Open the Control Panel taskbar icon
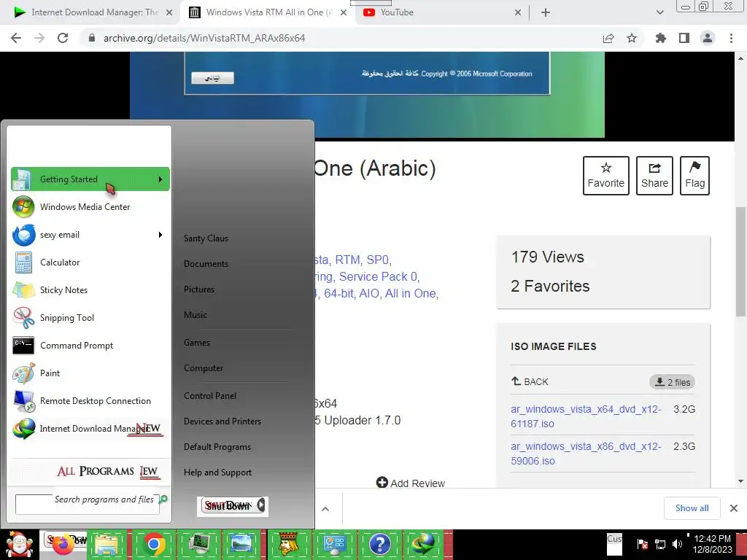The height and width of the screenshot is (560, 747). click(334, 544)
